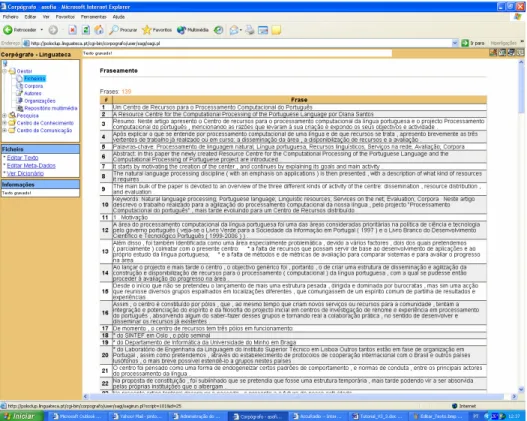527x421 pixels.
Task: Click the Iniciar start button
Action: 22,416
